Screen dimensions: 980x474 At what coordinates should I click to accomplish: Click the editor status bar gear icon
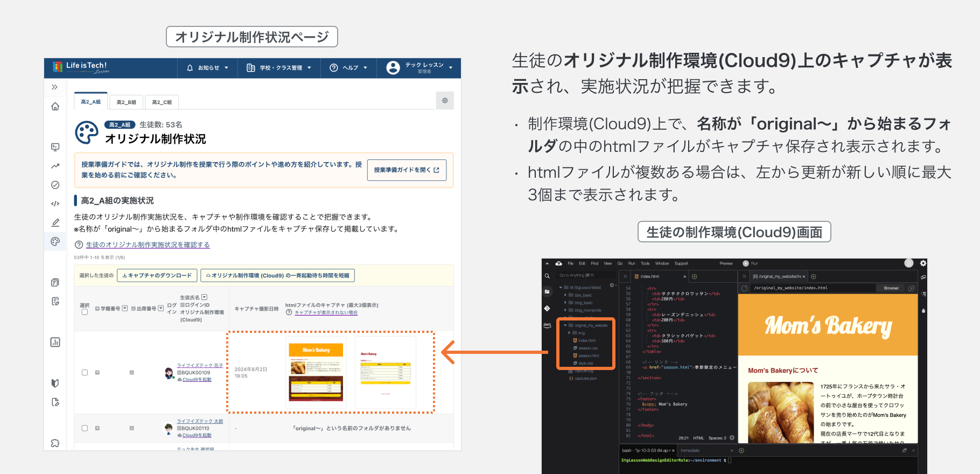tap(732, 438)
